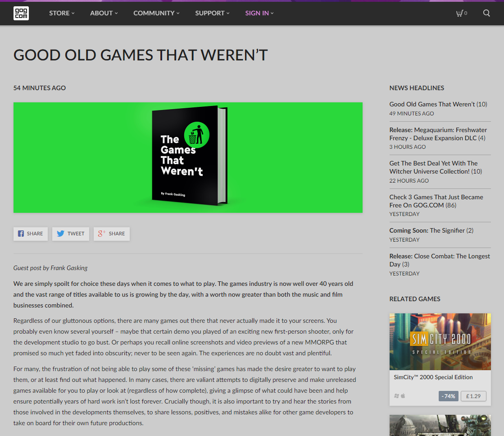Click the Twitter bird icon
504x436 pixels.
[60, 234]
